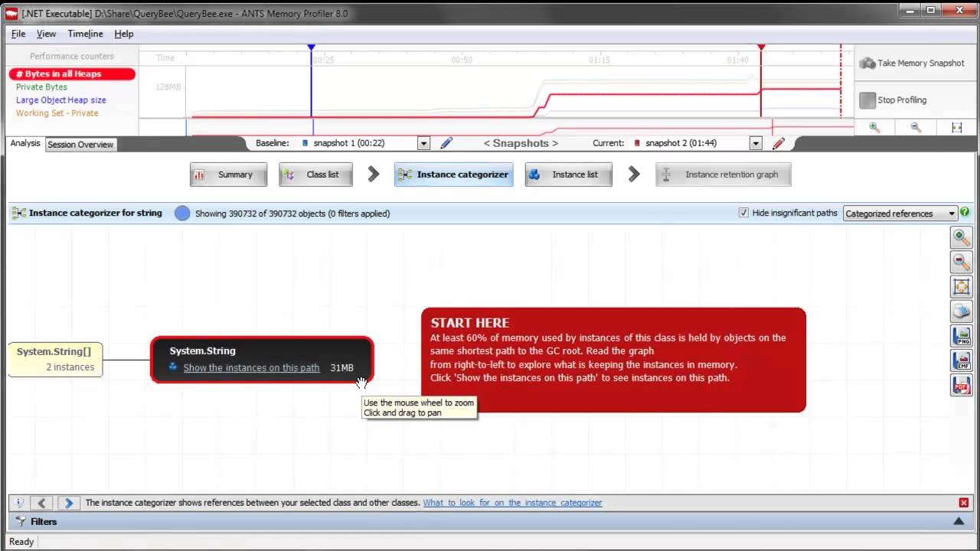The image size is (980, 551).
Task: Export the graph as PDF
Action: [961, 385]
